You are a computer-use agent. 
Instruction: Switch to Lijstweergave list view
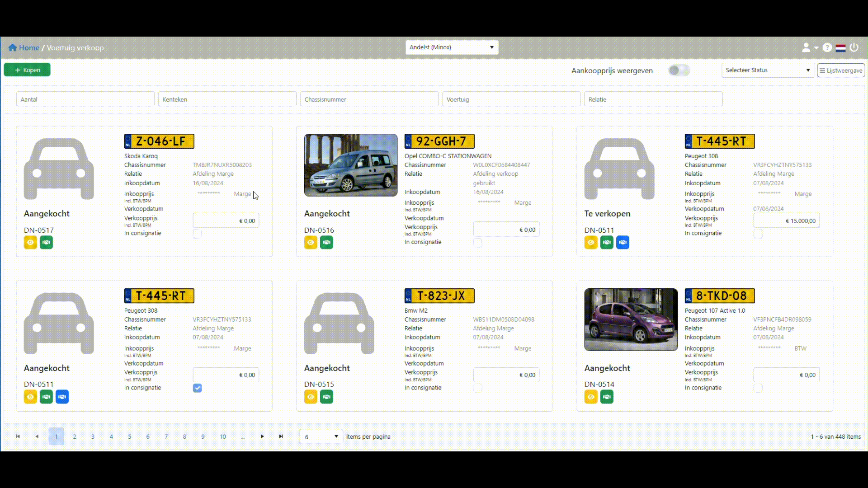click(x=841, y=70)
